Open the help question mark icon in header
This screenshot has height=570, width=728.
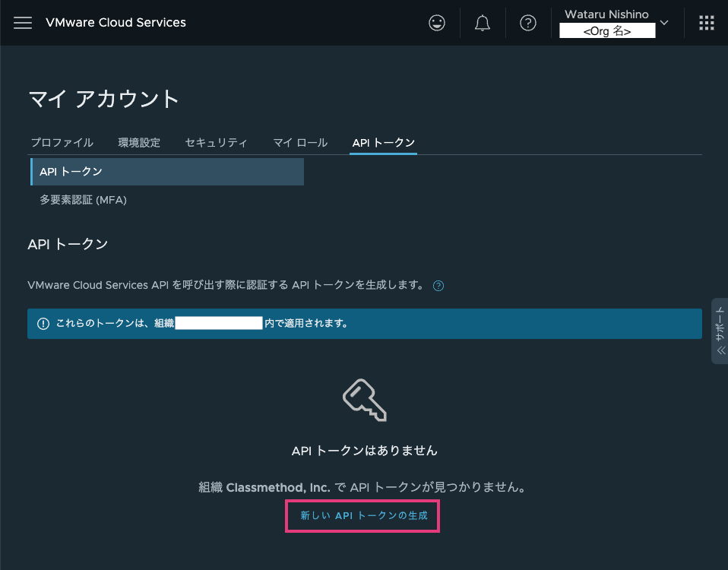coord(528,22)
